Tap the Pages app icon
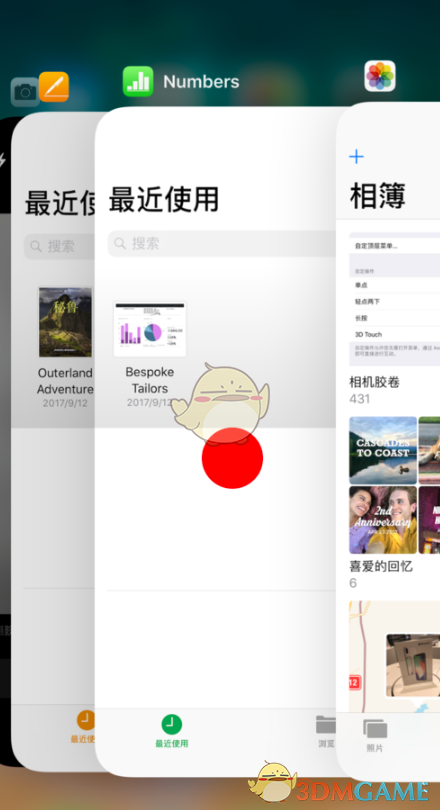The height and width of the screenshot is (810, 440). tap(54, 87)
